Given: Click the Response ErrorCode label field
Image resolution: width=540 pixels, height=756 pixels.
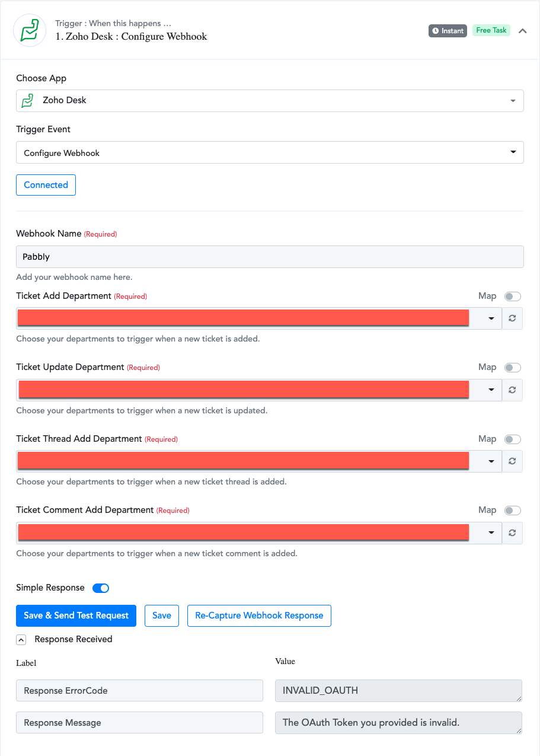Looking at the screenshot, I should (x=139, y=691).
